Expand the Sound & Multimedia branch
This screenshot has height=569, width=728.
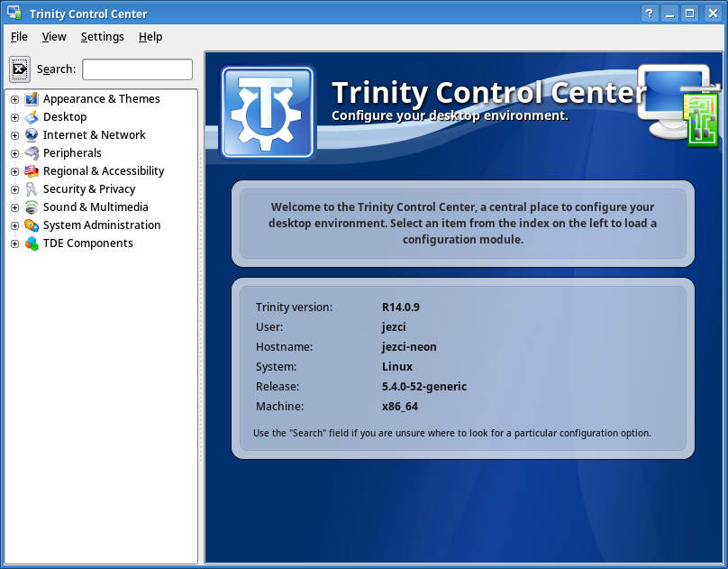[14, 206]
